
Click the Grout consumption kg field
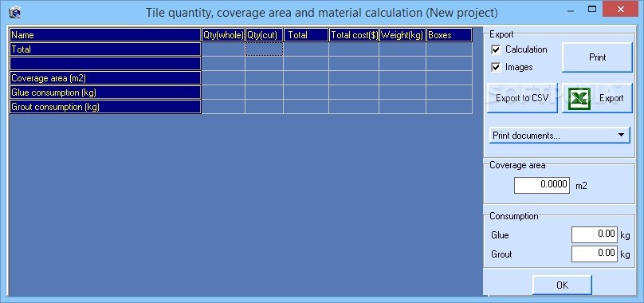click(x=595, y=254)
